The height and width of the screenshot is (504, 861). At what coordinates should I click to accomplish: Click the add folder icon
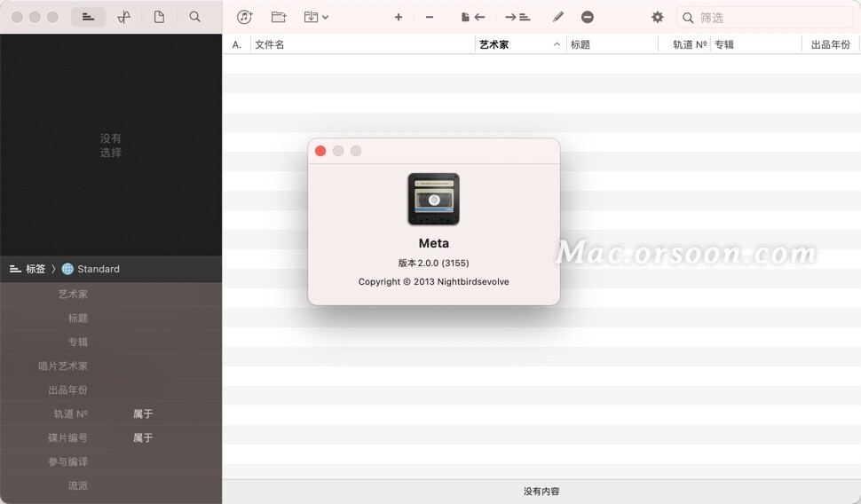click(279, 17)
